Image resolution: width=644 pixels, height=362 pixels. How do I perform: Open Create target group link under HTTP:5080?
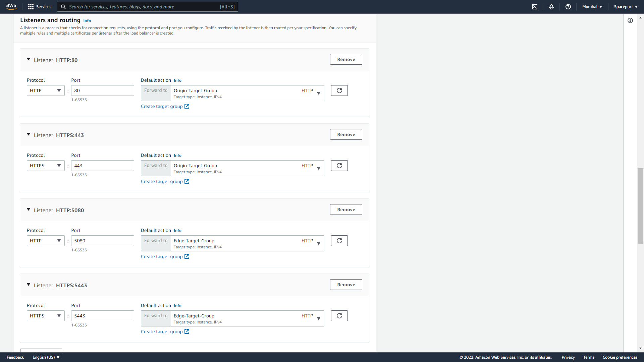(165, 256)
